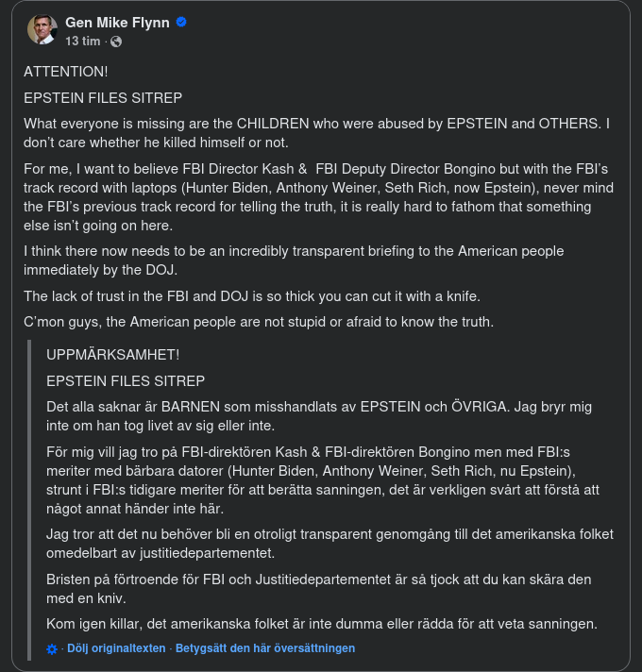Viewport: 642px width, 672px height.
Task: Click the paragraph about CHILDREN abused by Epstein
Action: coord(316,133)
